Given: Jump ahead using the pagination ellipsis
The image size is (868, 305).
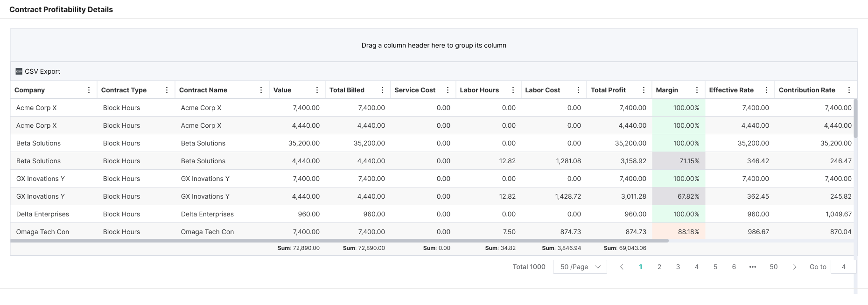Looking at the screenshot, I should tap(753, 267).
